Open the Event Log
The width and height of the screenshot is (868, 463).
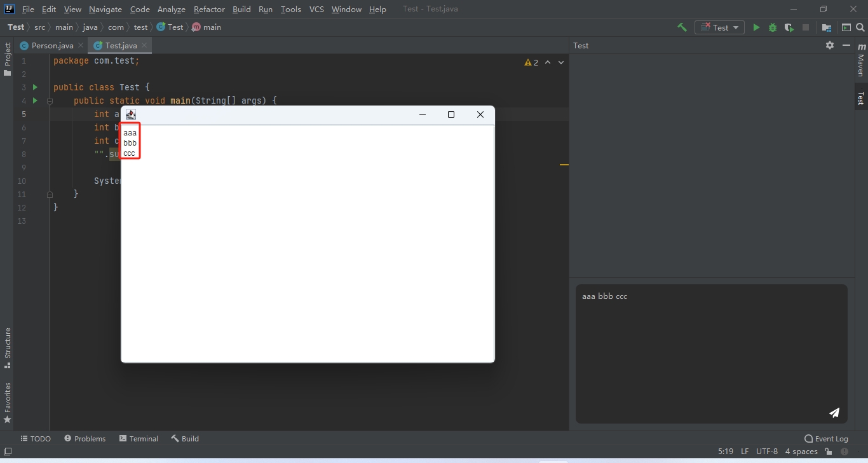(826, 438)
